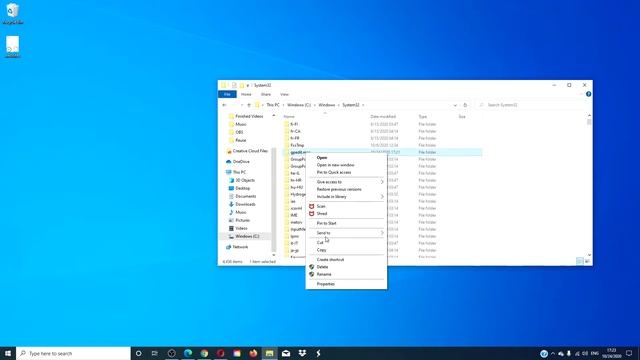
Task: Select Downloads in navigation pane
Action: [x=245, y=204]
